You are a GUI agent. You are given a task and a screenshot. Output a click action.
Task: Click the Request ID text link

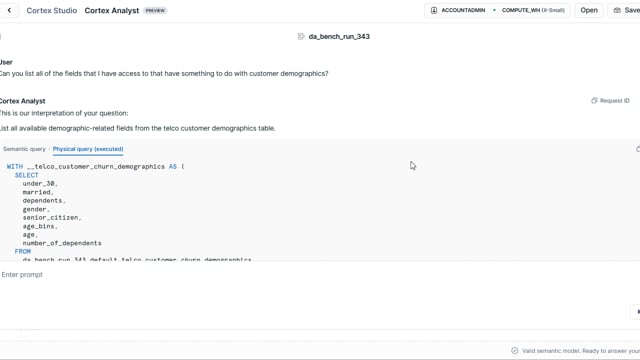point(614,100)
